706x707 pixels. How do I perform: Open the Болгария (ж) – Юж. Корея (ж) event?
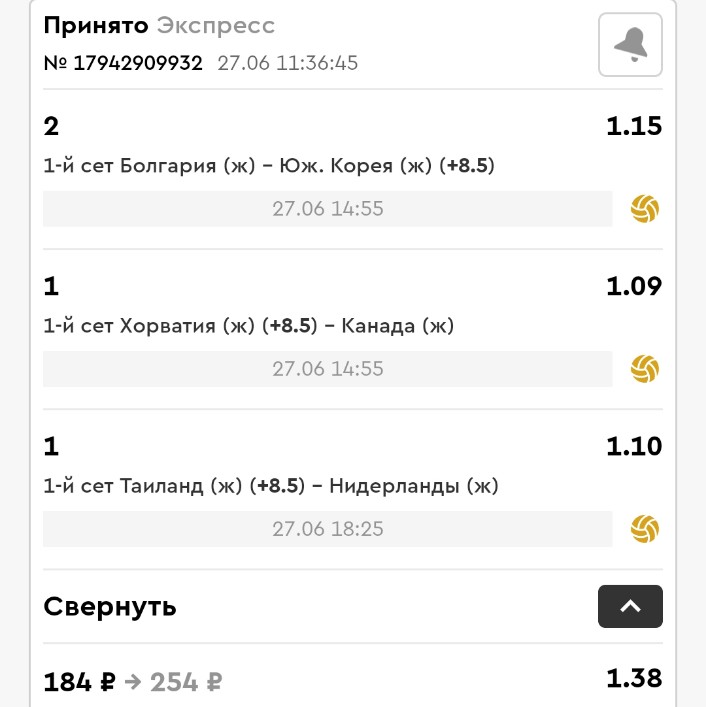tap(269, 166)
